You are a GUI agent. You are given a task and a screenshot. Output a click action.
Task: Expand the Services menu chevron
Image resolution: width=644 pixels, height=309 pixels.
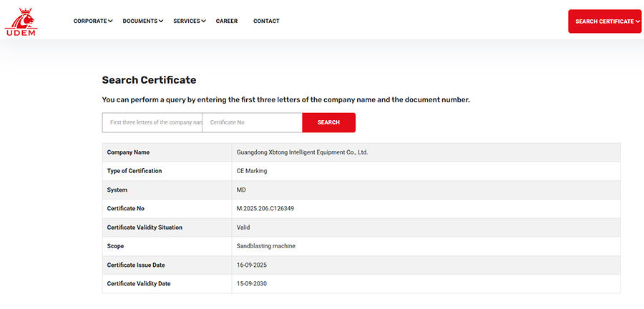click(x=203, y=21)
